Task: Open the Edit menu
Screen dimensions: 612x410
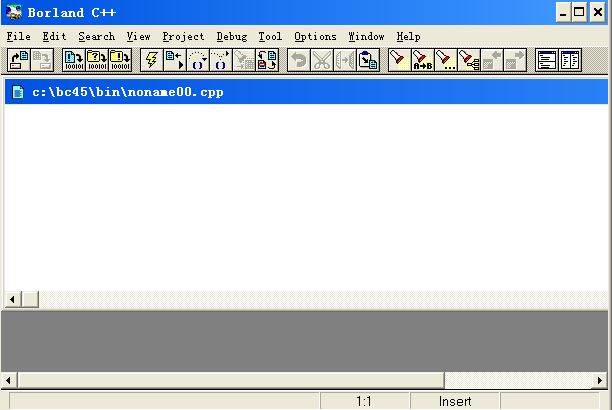Action: (54, 37)
